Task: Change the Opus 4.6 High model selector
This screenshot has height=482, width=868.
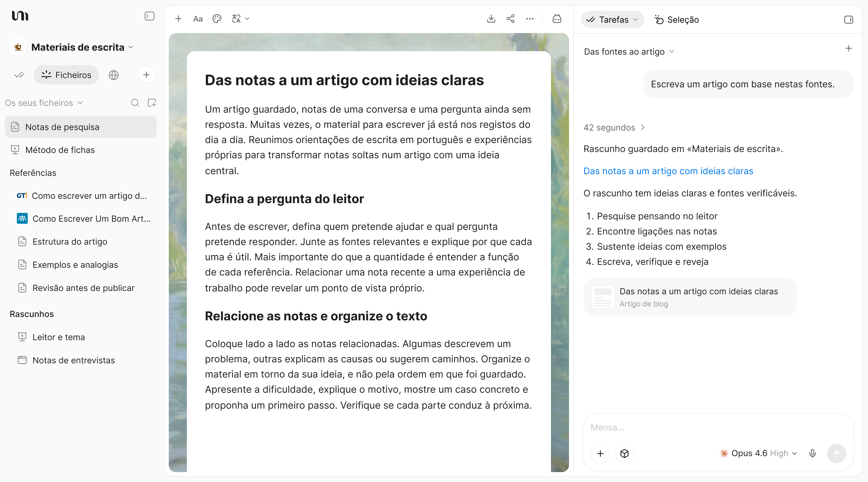Action: 758,453
